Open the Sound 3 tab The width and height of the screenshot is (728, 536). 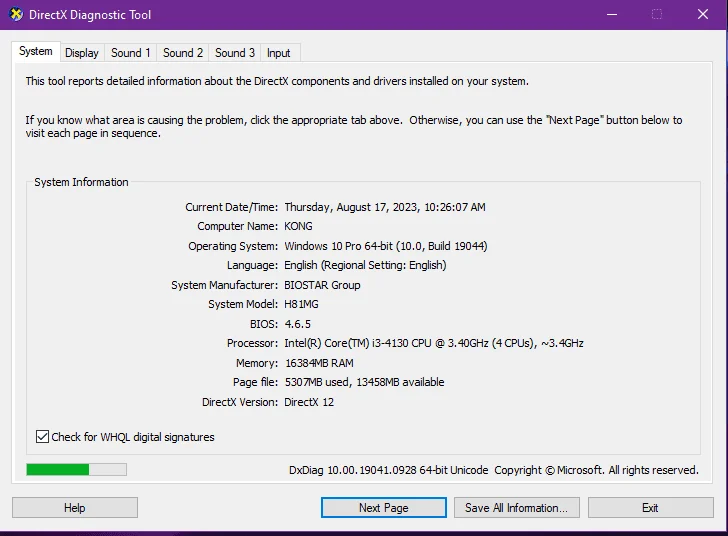235,53
